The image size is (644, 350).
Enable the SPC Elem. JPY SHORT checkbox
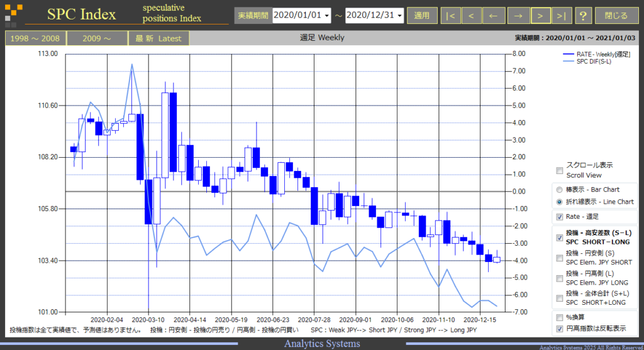[x=559, y=258]
